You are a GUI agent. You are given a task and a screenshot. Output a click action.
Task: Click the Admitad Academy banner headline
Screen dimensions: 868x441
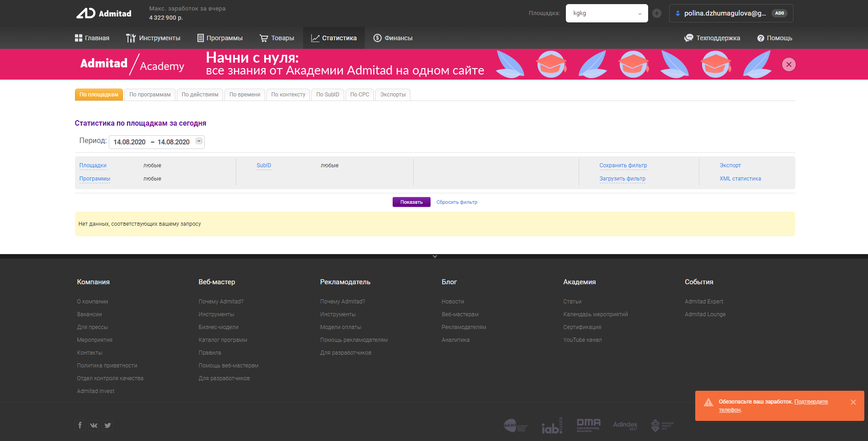click(345, 64)
